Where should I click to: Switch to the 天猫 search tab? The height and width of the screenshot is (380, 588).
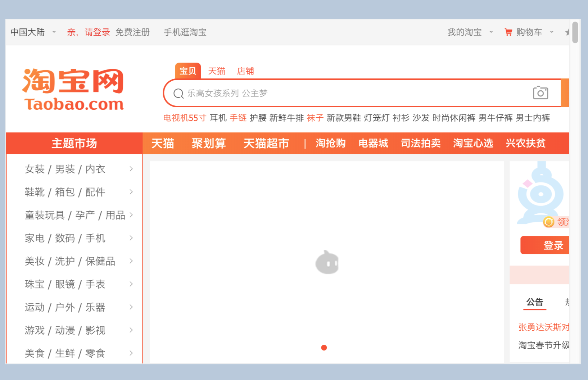pyautogui.click(x=217, y=71)
